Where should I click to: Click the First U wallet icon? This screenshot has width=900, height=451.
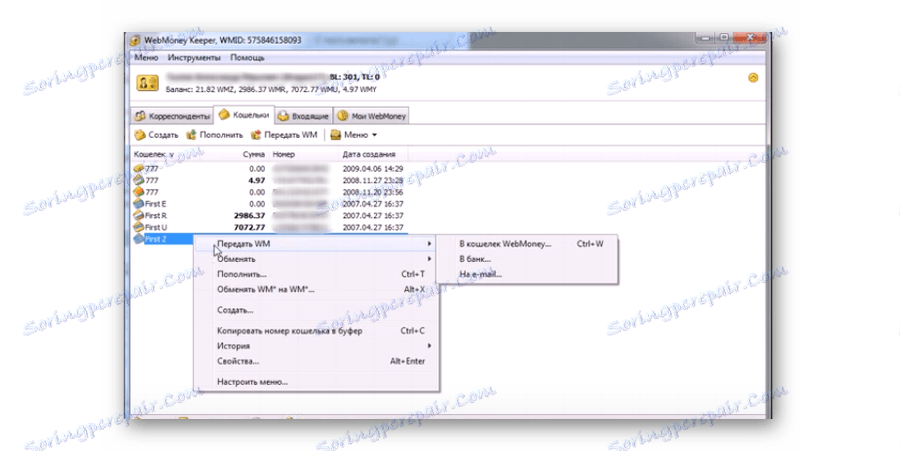click(138, 227)
